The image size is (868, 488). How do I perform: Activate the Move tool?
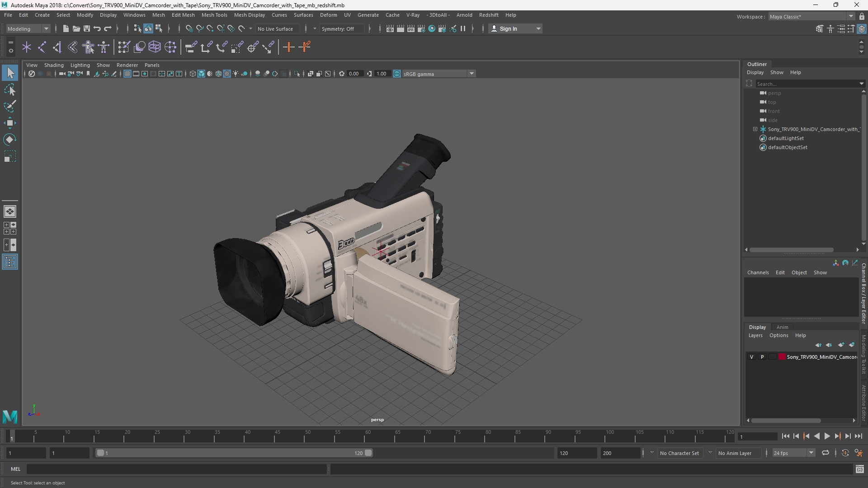[10, 123]
